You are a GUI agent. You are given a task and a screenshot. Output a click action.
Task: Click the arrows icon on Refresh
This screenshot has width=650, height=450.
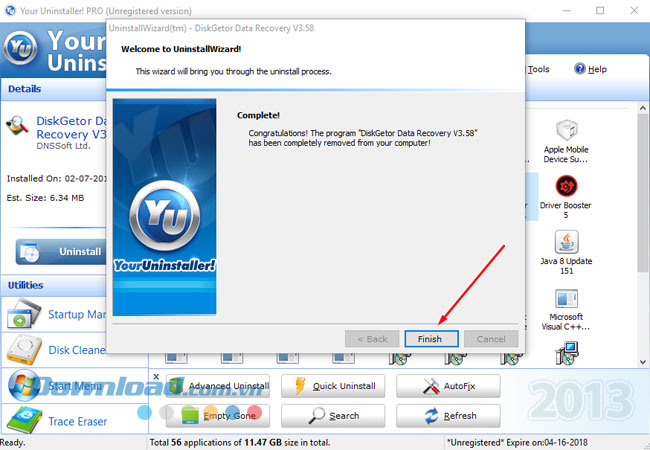[432, 416]
